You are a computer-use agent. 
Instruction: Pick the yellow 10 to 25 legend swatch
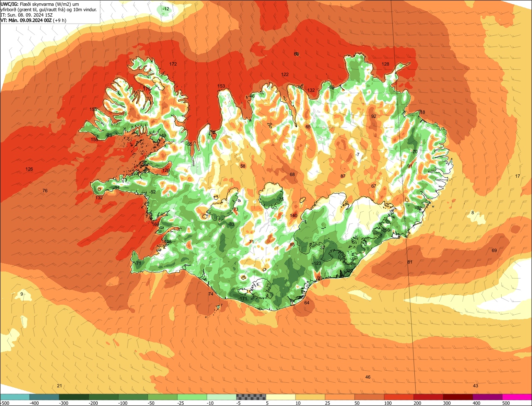tap(310, 397)
